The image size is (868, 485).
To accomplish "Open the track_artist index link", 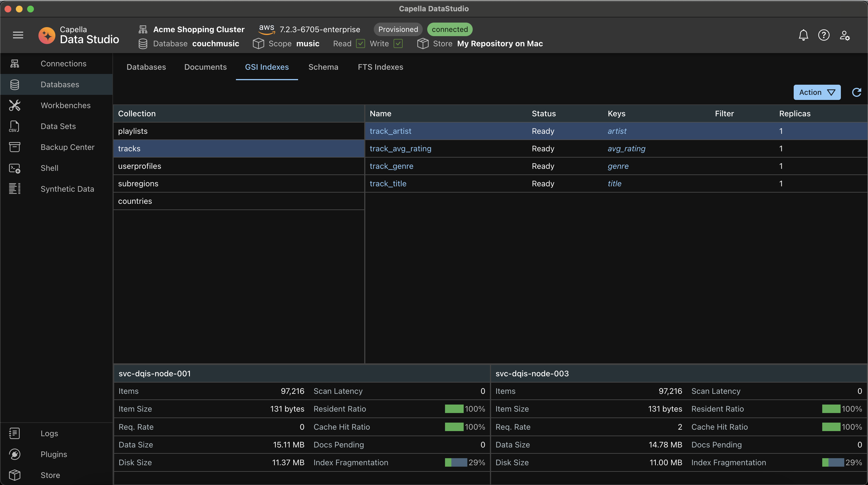I will pyautogui.click(x=390, y=131).
